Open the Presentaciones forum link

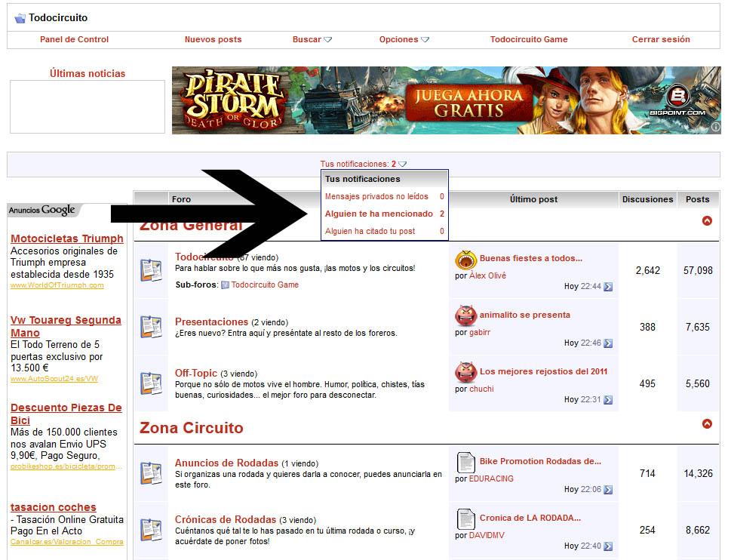pyautogui.click(x=211, y=322)
